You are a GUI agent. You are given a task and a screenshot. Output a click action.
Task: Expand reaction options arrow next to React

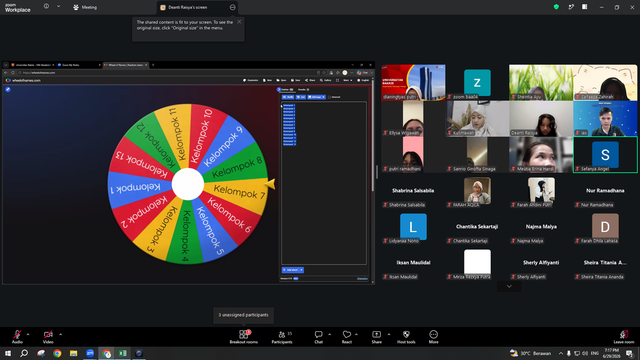(356, 335)
